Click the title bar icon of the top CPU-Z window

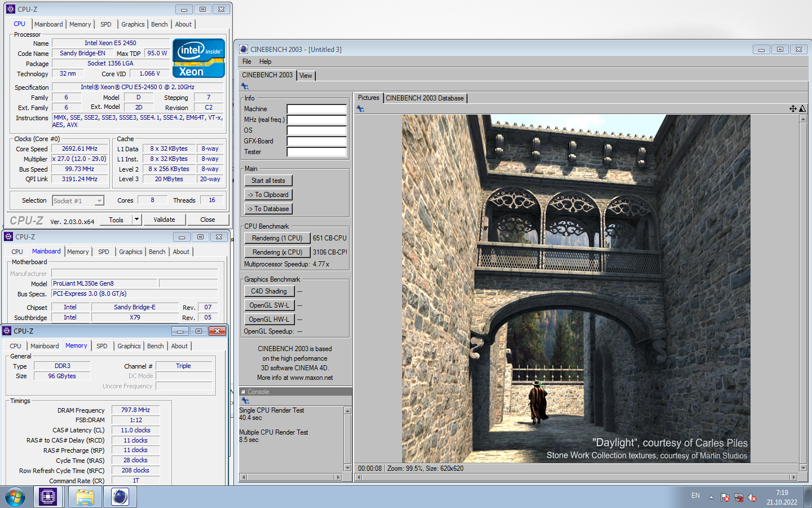pyautogui.click(x=11, y=9)
